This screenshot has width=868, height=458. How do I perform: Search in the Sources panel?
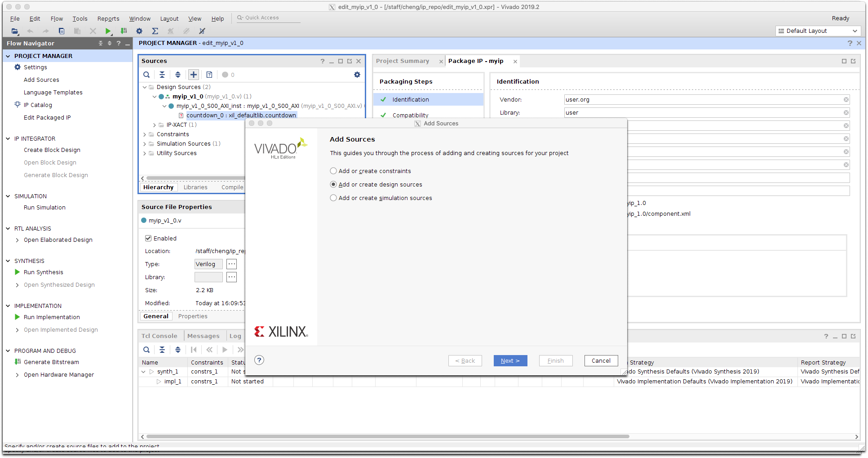point(146,75)
